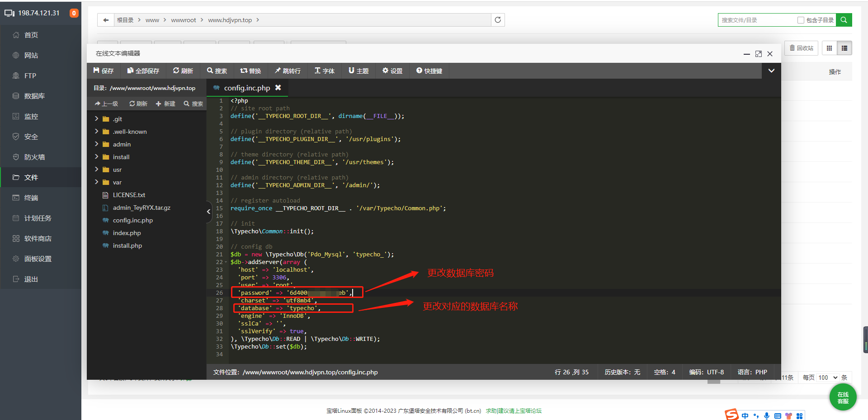Open index.php in the file tree
This screenshot has width=868, height=420.
coord(127,233)
